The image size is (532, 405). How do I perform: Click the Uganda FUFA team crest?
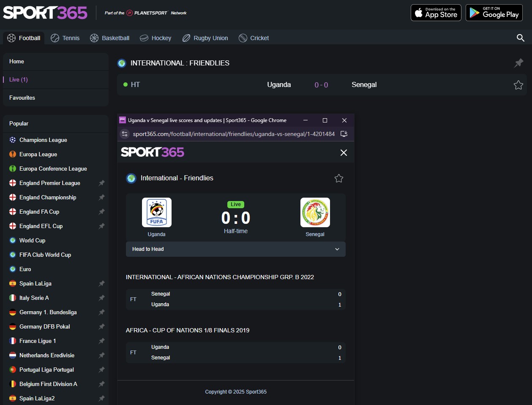click(x=157, y=212)
